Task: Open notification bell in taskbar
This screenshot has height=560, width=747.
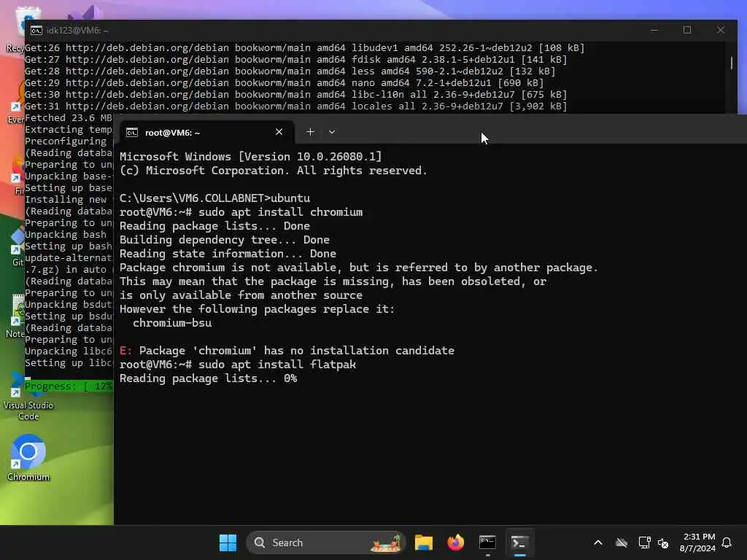Action: pyautogui.click(x=727, y=542)
